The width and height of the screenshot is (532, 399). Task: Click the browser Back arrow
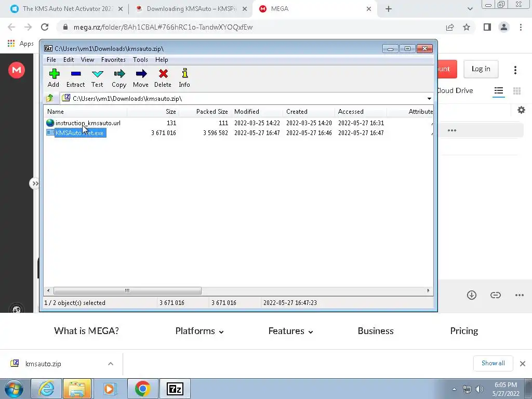click(11, 27)
